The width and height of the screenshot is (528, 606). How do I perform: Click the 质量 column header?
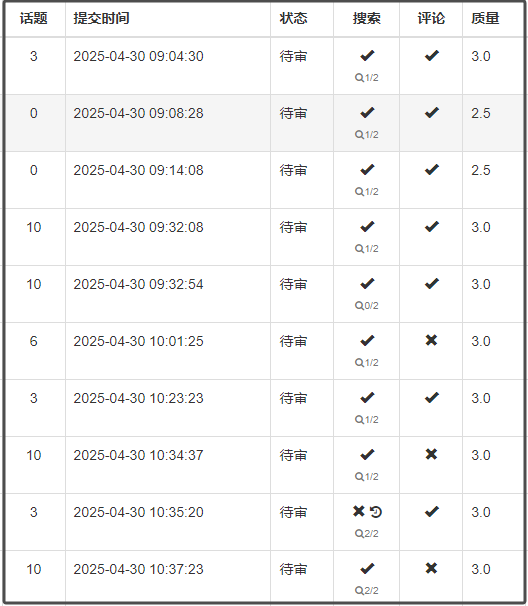485,18
